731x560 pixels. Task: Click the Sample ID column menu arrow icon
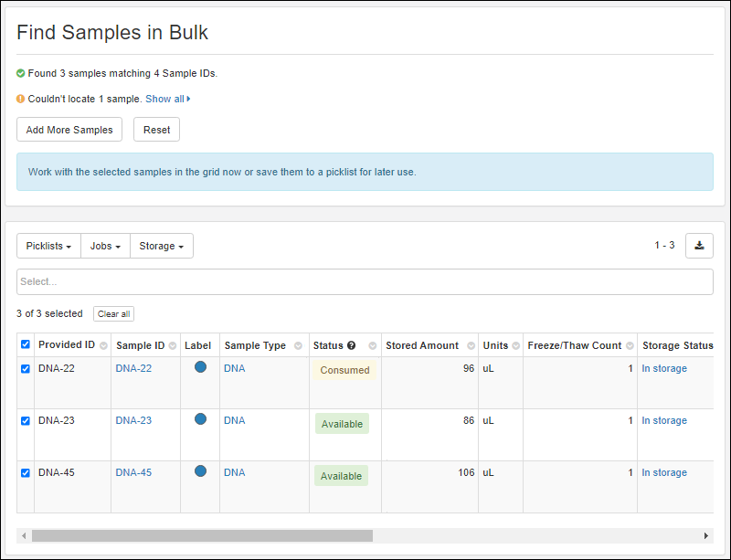click(173, 346)
